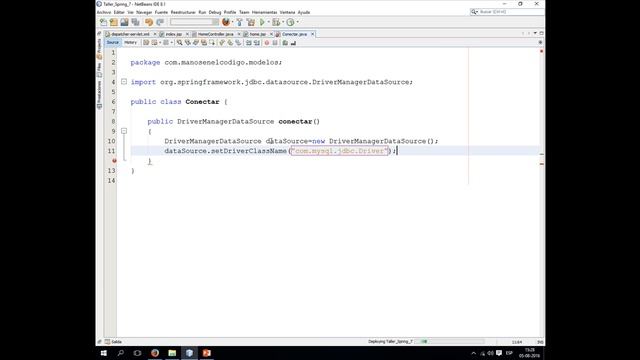640x360 pixels.
Task: Click the green Run Project icon
Action: [x=262, y=22]
